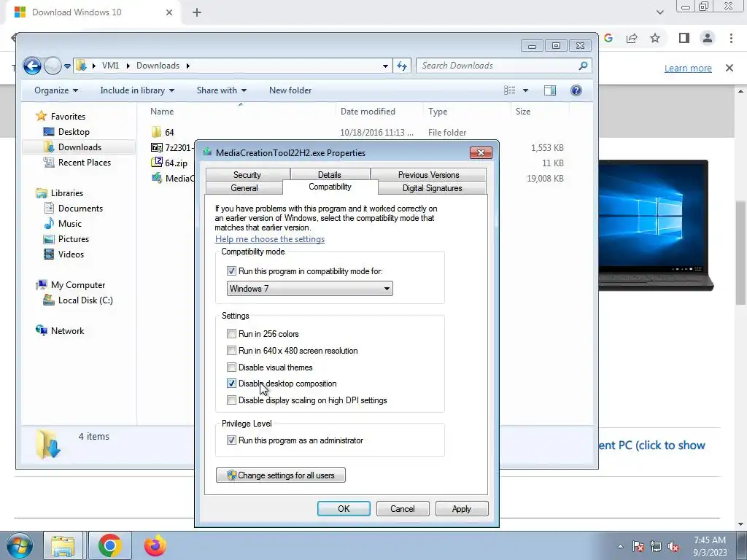Open Explorer help via question mark icon

pos(576,90)
